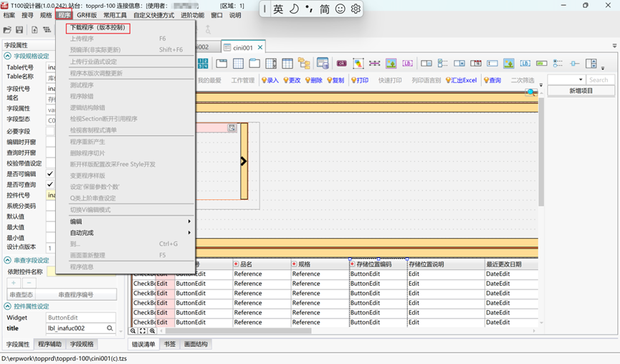Select the horizontal spacer line widget icon
620x364 pixels.
[x=374, y=63]
